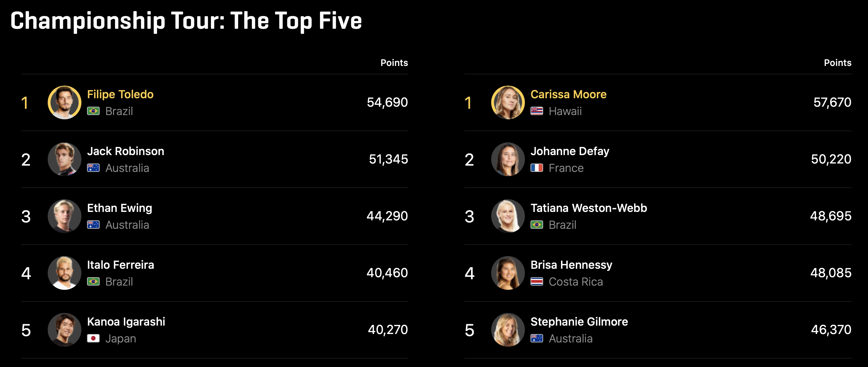The height and width of the screenshot is (367, 868).
Task: Click Australia flag beside Jack Robinson
Action: pos(93,168)
